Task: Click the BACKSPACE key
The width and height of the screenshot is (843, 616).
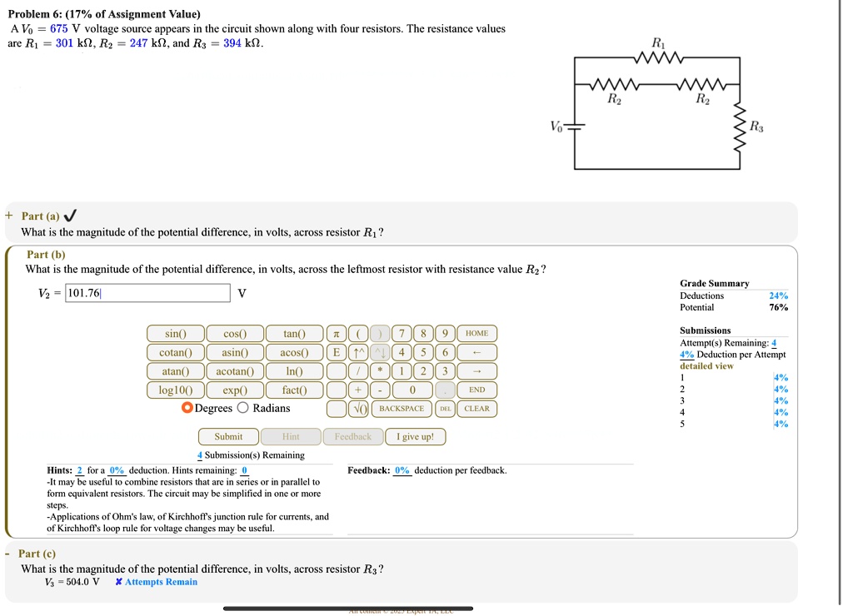Action: [402, 409]
